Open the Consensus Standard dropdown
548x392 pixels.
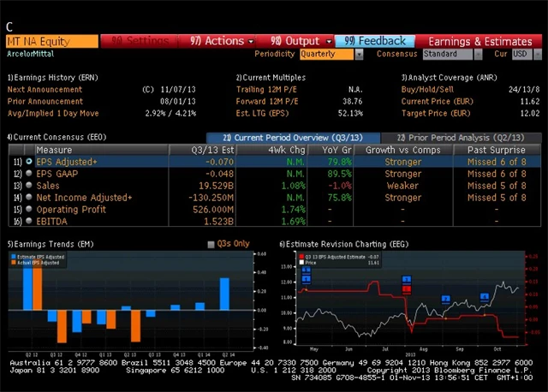[447, 54]
